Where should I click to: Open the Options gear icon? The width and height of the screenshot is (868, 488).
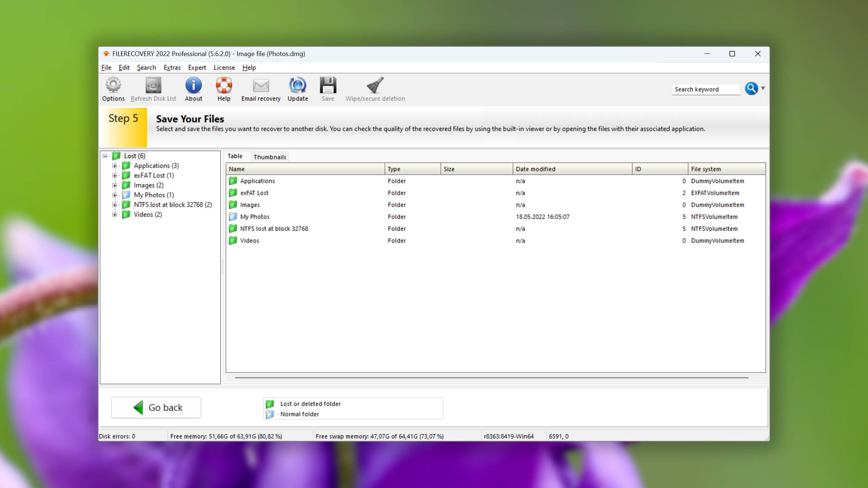click(113, 85)
